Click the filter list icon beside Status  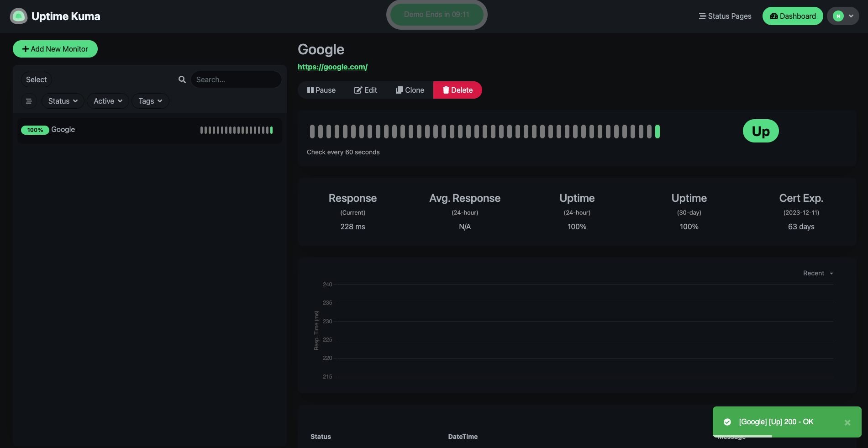click(29, 101)
